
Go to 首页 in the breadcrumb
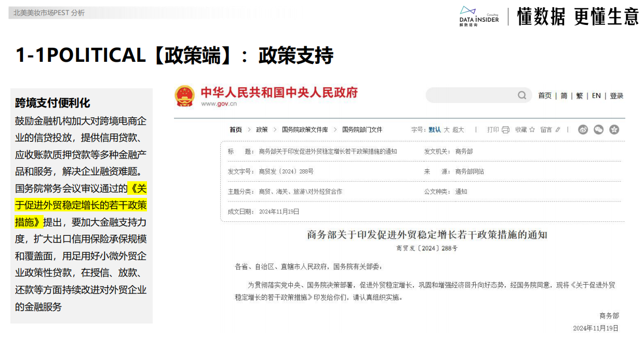pyautogui.click(x=236, y=130)
